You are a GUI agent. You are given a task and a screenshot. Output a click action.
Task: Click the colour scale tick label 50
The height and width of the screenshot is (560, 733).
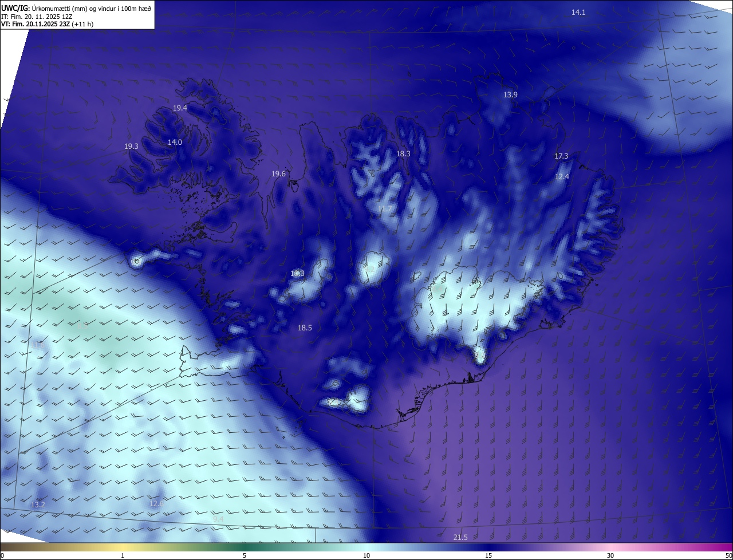pyautogui.click(x=728, y=555)
